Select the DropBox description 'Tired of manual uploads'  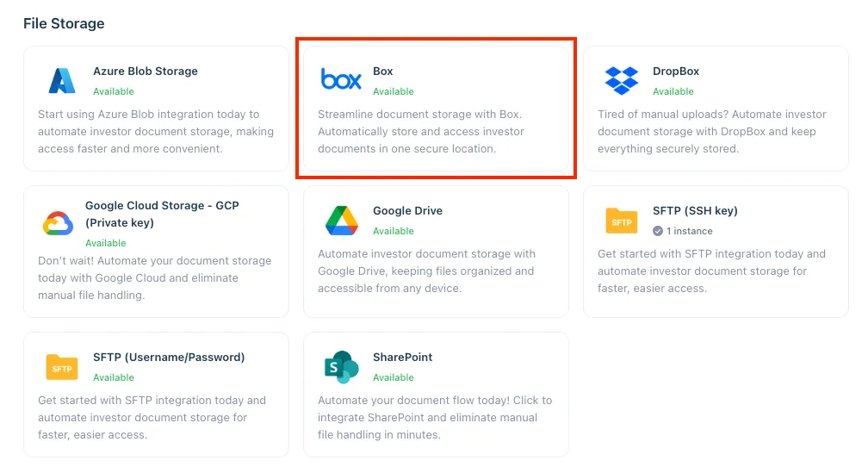[712, 131]
